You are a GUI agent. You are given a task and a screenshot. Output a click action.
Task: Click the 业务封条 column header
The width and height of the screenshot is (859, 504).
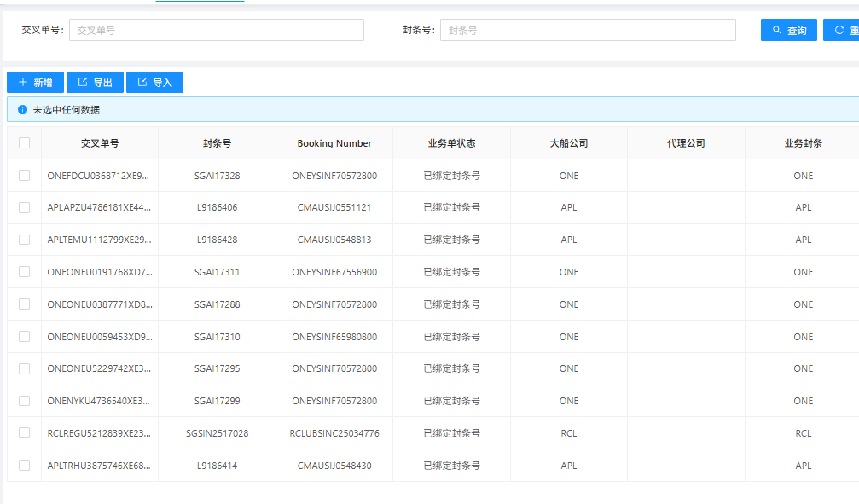pyautogui.click(x=803, y=143)
